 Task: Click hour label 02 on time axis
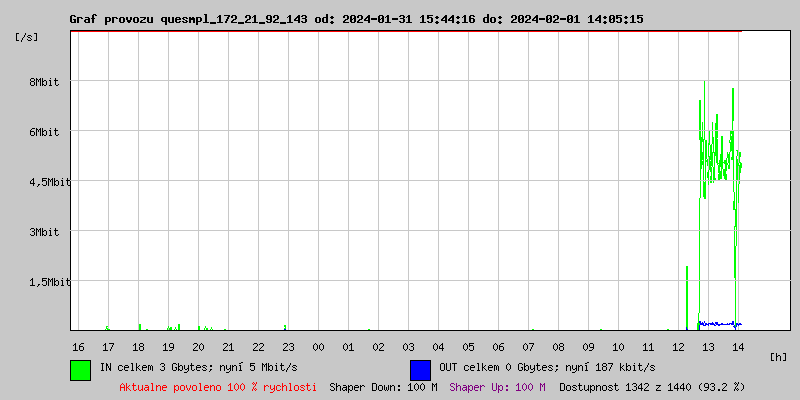coord(379,347)
